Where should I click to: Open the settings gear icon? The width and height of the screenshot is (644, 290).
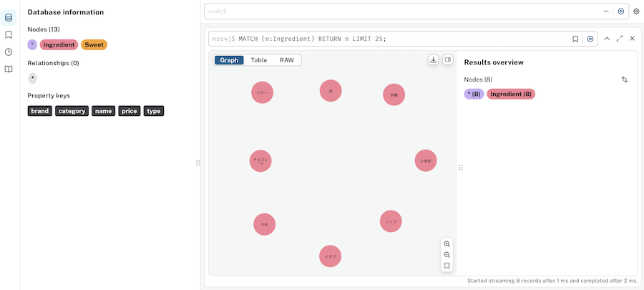tap(637, 11)
